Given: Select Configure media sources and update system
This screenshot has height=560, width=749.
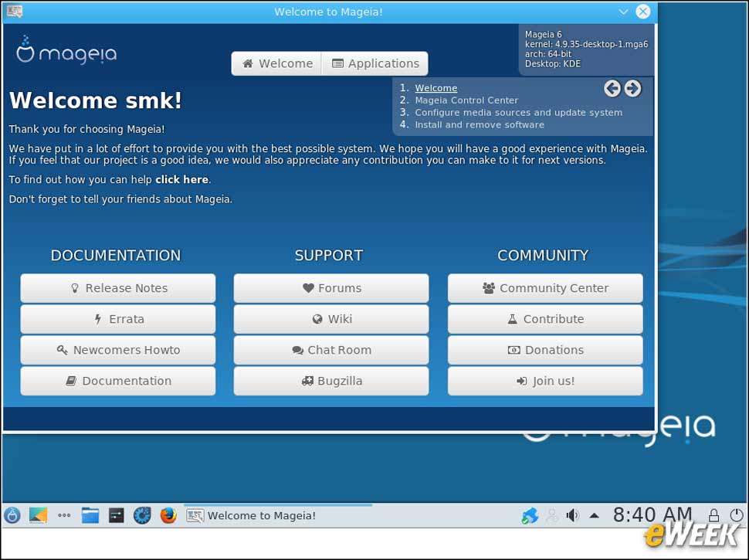Looking at the screenshot, I should coord(518,112).
